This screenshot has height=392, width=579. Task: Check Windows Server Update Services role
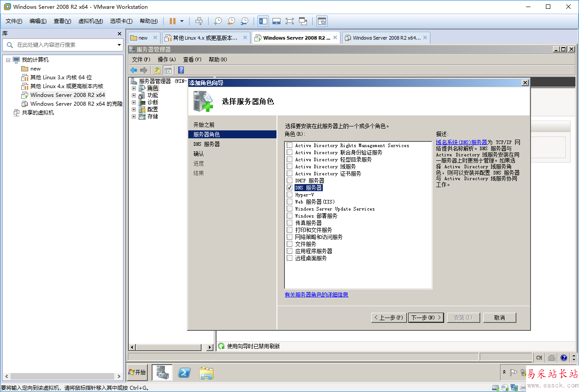click(290, 209)
